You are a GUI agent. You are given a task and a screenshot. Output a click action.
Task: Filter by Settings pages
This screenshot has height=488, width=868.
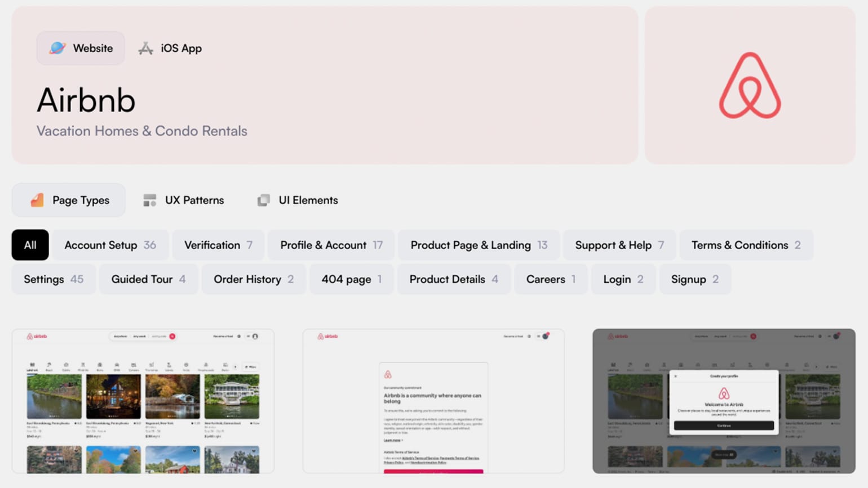click(x=54, y=279)
